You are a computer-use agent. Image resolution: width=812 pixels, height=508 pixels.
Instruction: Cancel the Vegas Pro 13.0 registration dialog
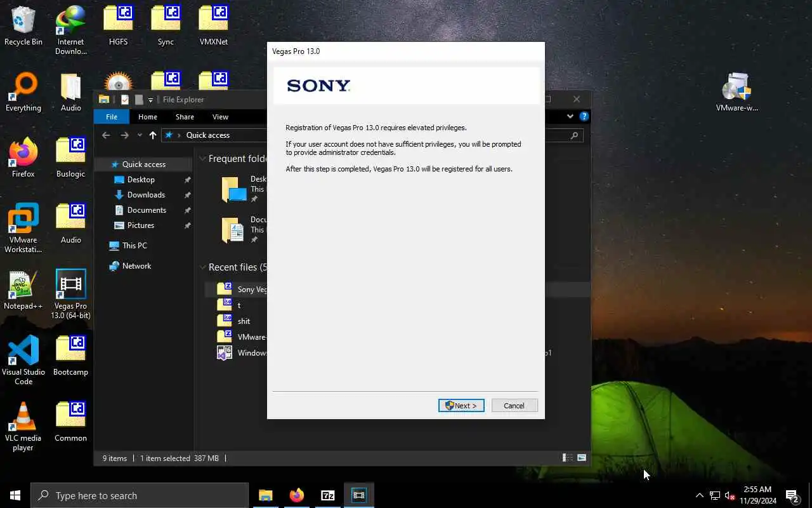514,406
